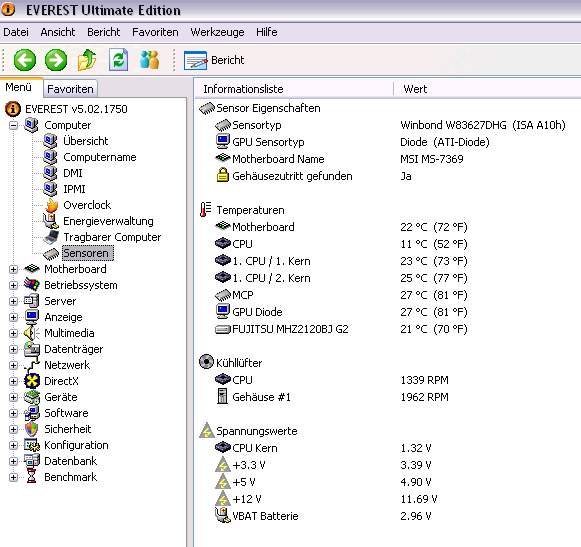Viewport: 581px width, 547px height.
Task: Click the Energieverwaltung icon in tree
Action: (51, 221)
